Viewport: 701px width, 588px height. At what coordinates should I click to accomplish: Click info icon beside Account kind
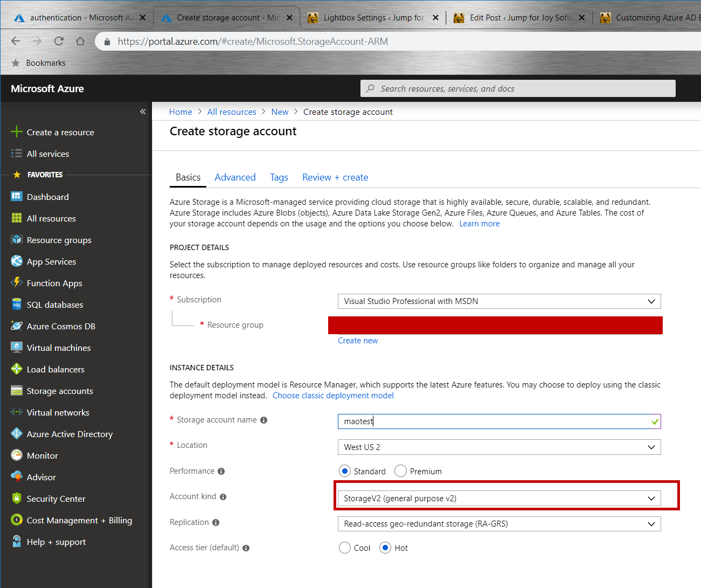223,497
